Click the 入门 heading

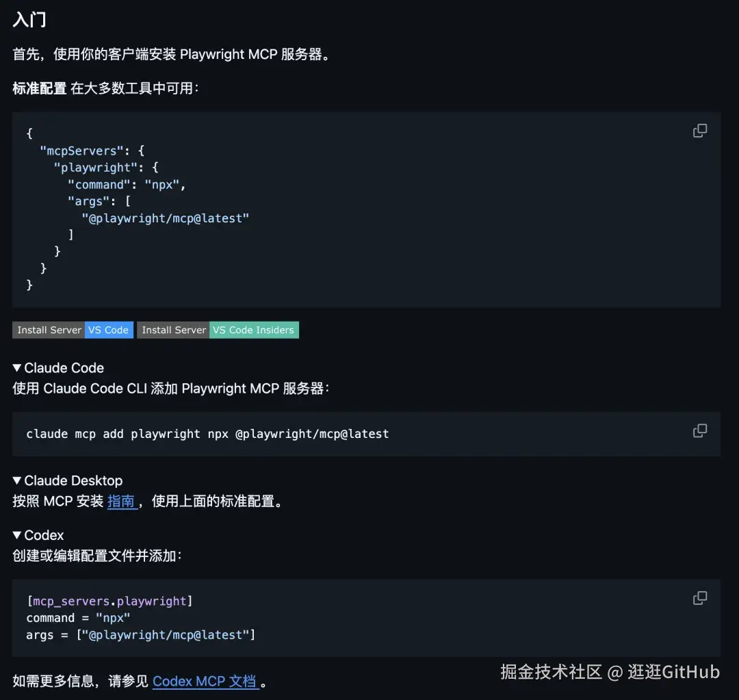tap(29, 20)
